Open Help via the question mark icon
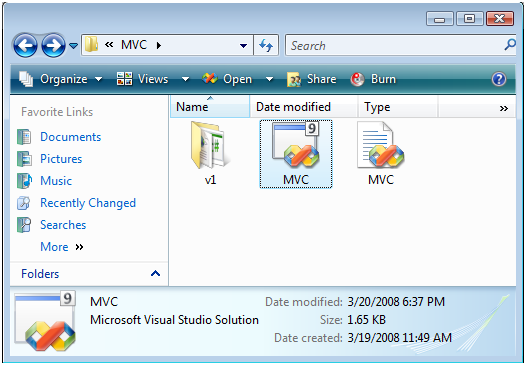Viewport: 526px width, 365px height. click(x=498, y=79)
